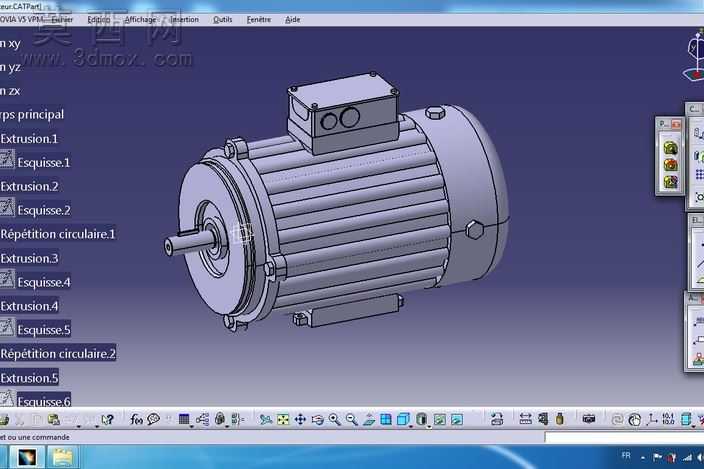Open the Insertion menu
This screenshot has width=704, height=469.
click(184, 20)
